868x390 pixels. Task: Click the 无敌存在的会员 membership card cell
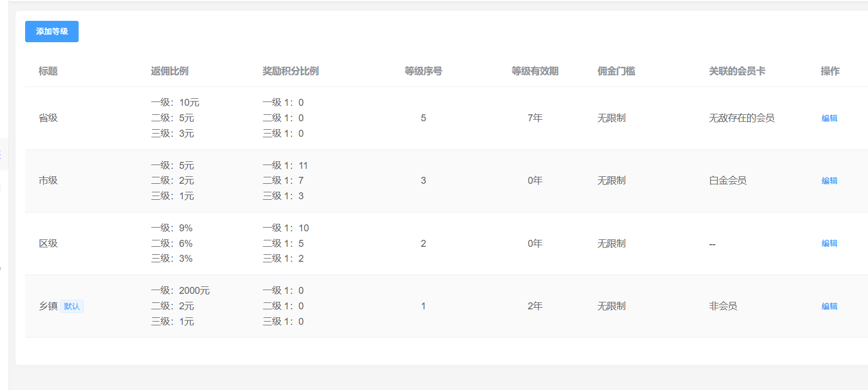click(x=742, y=118)
